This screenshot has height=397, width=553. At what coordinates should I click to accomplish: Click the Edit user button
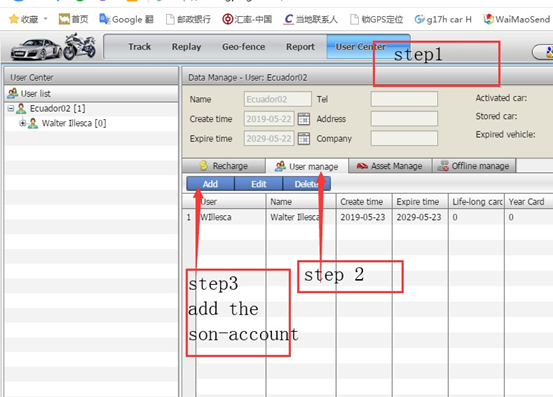(x=259, y=184)
